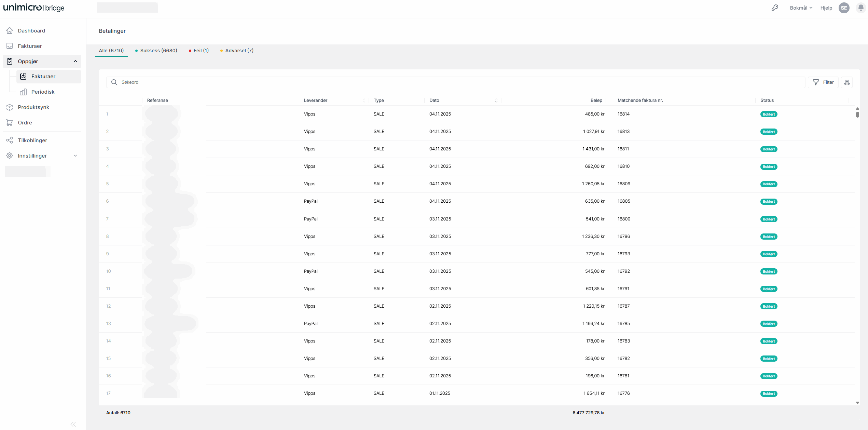
Task: Open column settings sliders icon
Action: point(847,82)
